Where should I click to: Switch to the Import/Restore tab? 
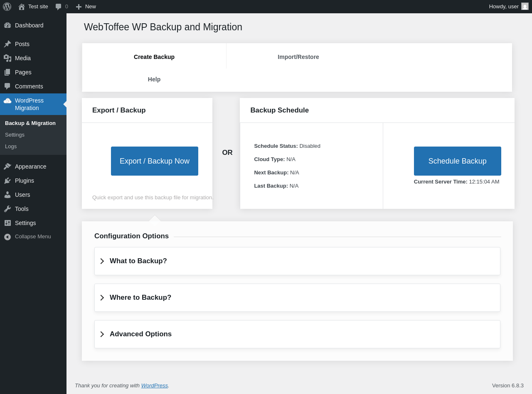pos(298,57)
